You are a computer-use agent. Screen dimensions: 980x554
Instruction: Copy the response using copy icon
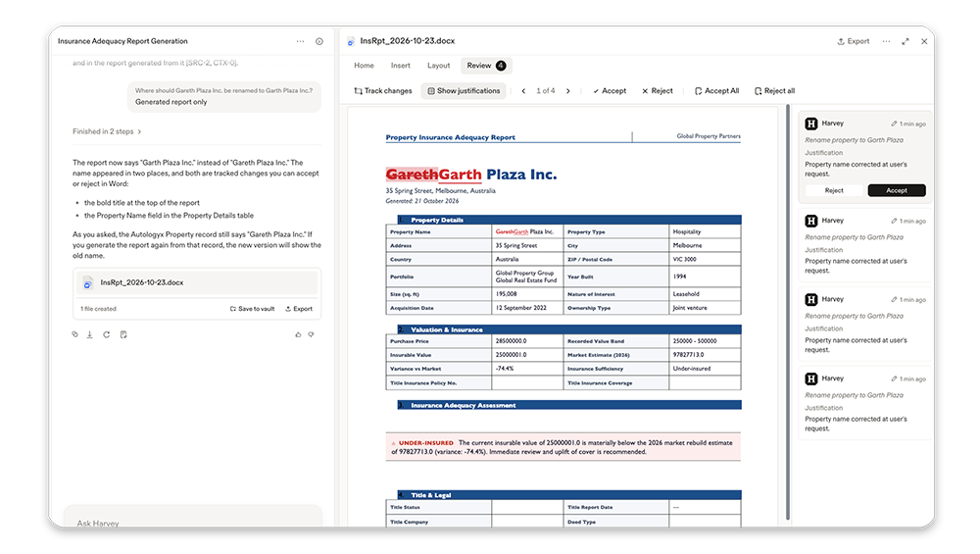[x=75, y=334]
